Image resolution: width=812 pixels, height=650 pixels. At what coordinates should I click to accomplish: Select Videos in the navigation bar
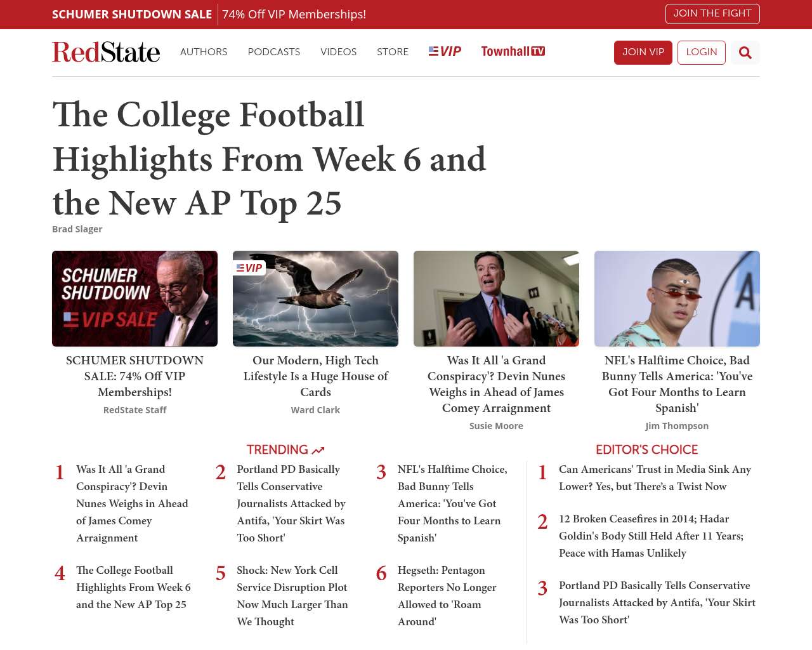click(338, 52)
